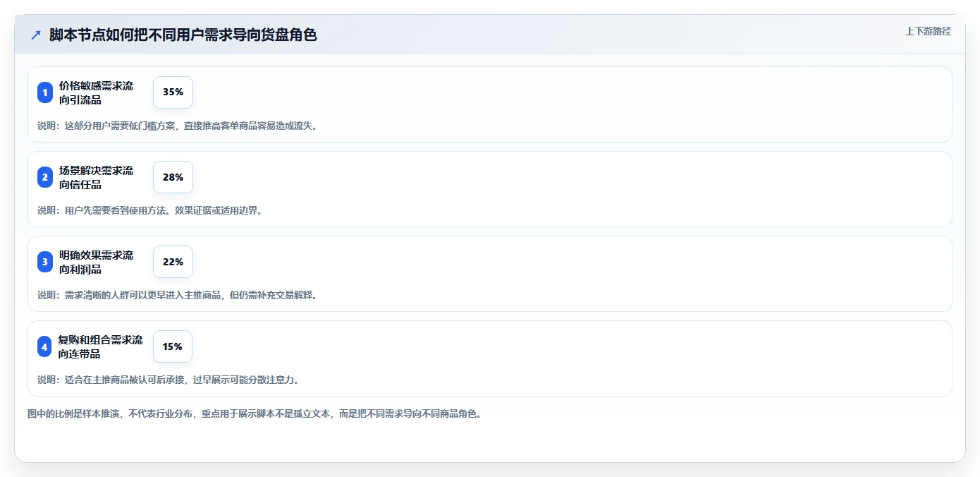Click the note about 使用方法、效果证据
This screenshot has width=980, height=477.
click(150, 210)
